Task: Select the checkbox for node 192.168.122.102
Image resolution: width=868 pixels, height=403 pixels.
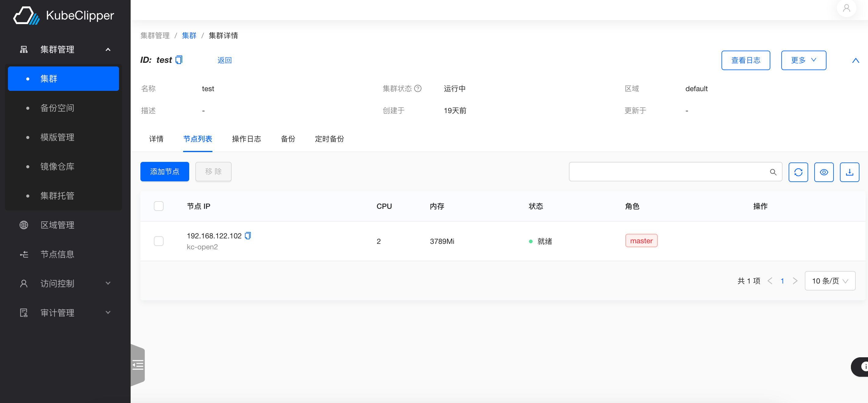Action: coord(158,241)
